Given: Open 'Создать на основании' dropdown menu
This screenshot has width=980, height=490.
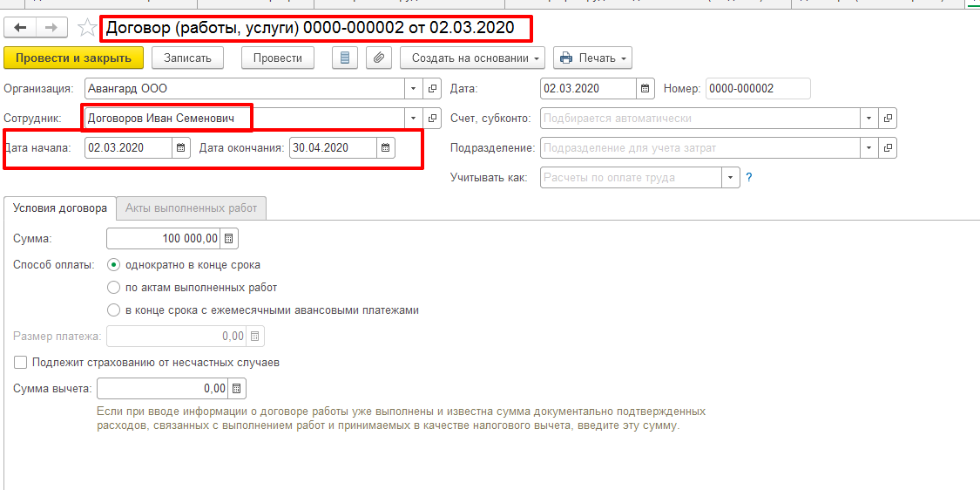Looking at the screenshot, I should click(x=472, y=58).
